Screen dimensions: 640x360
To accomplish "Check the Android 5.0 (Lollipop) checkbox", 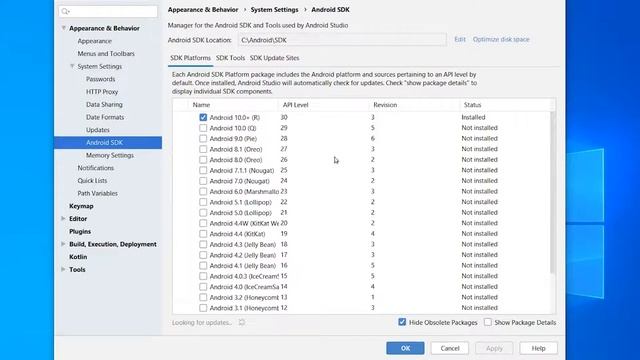I will pyautogui.click(x=203, y=213).
